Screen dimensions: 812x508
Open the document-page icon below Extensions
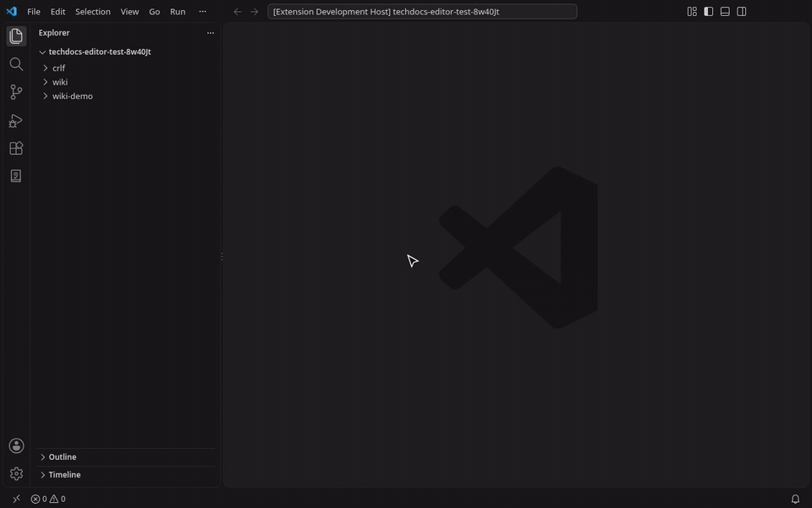(16, 176)
